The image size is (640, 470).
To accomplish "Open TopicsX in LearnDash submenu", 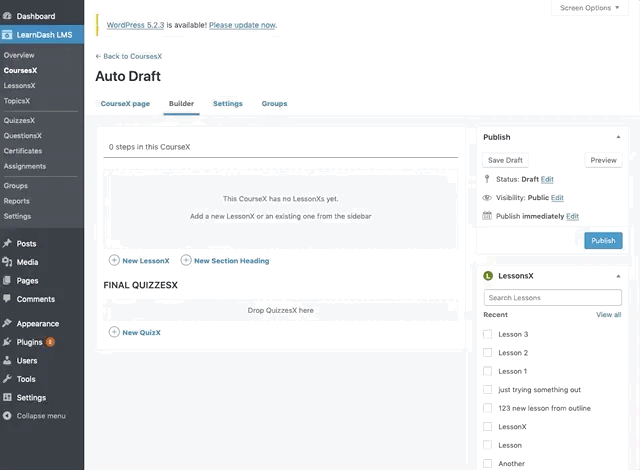I will (17, 101).
